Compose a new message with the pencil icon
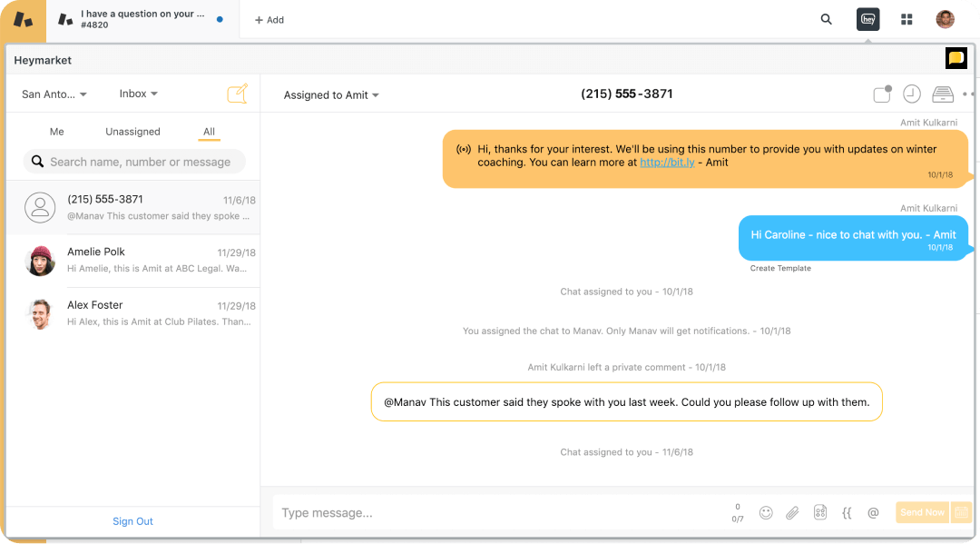980x544 pixels. (x=238, y=94)
